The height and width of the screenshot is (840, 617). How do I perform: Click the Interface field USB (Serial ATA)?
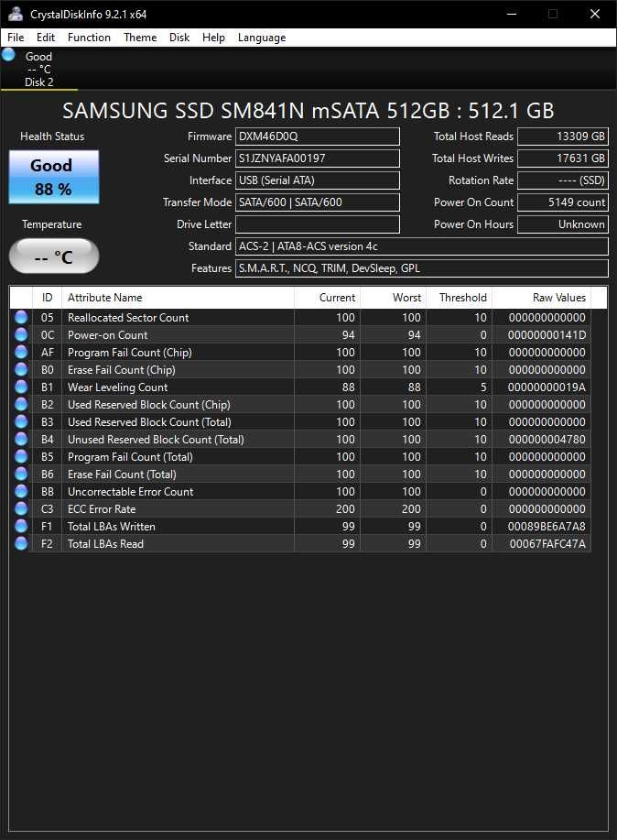pos(318,180)
